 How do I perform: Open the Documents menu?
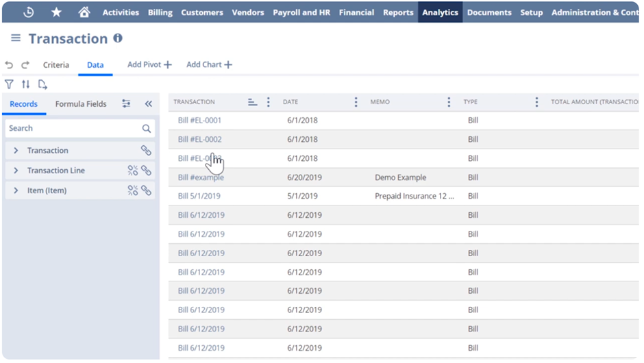coord(489,12)
